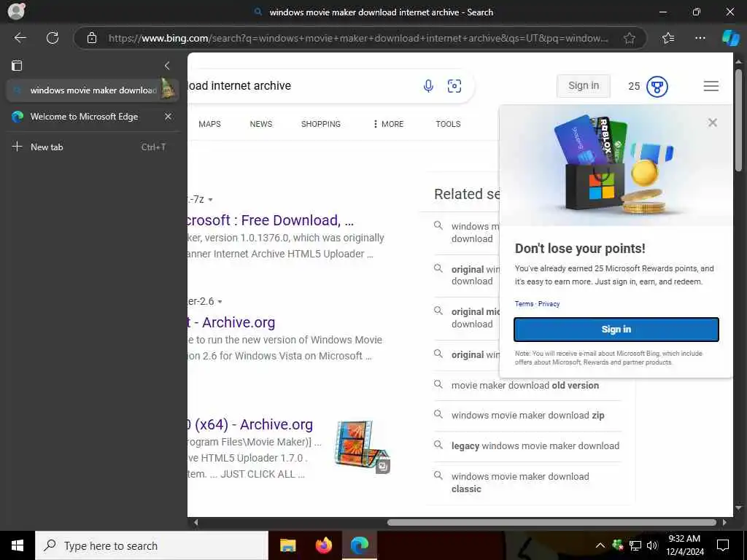
Task: Open Microsoft Rewards medal icon
Action: [657, 86]
